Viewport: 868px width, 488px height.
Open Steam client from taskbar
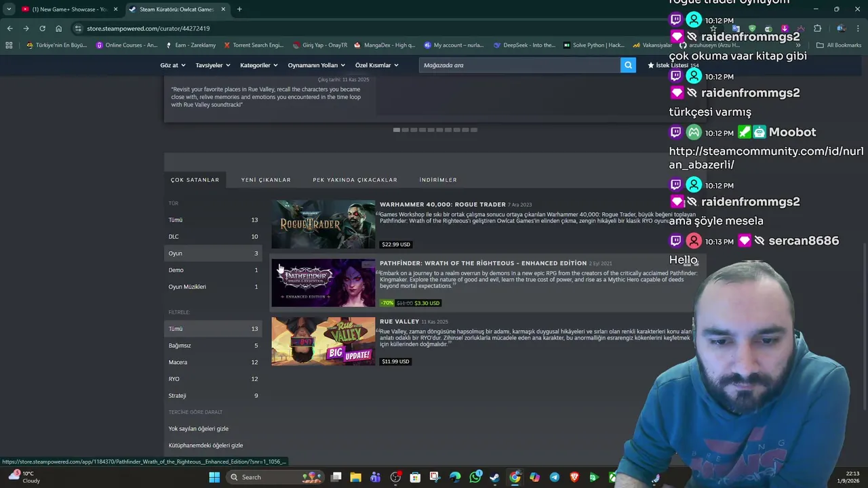[494, 477]
